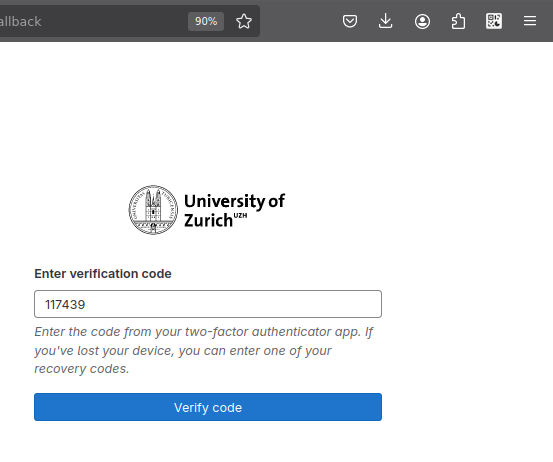Click the University of Zurich seal logo
Image resolution: width=553 pixels, height=462 pixels.
153,210
